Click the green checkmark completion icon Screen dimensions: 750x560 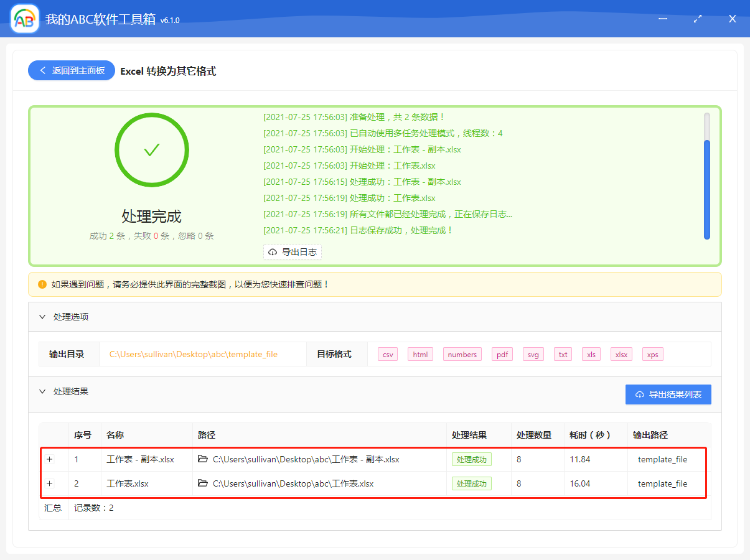coord(151,149)
